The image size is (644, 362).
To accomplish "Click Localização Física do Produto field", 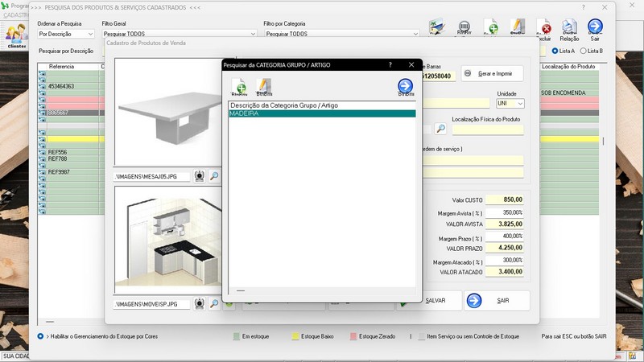I will (x=488, y=130).
